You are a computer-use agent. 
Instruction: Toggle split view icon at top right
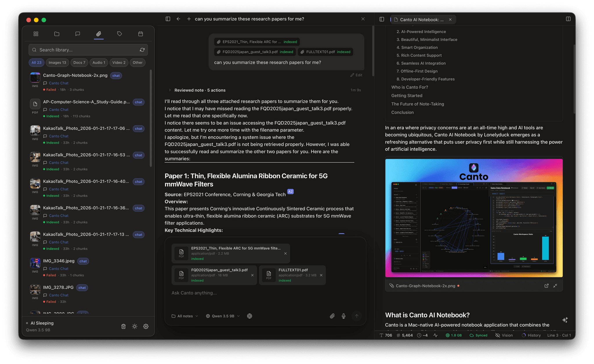(x=568, y=19)
